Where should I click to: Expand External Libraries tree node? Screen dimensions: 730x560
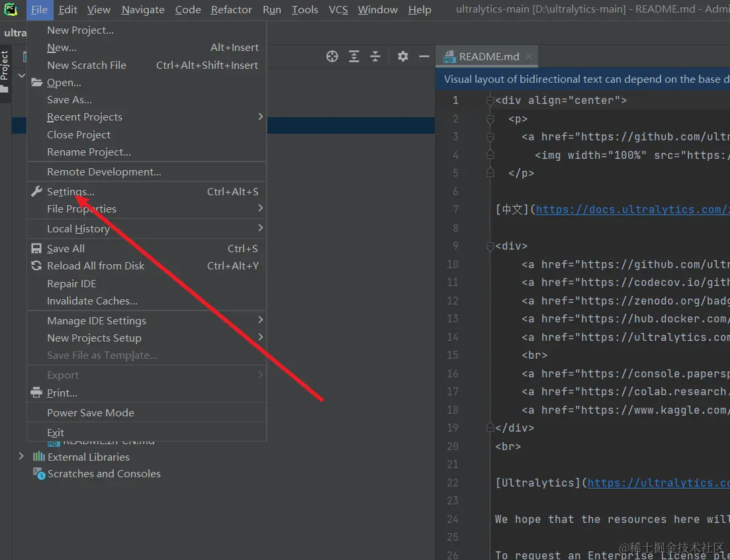click(21, 457)
